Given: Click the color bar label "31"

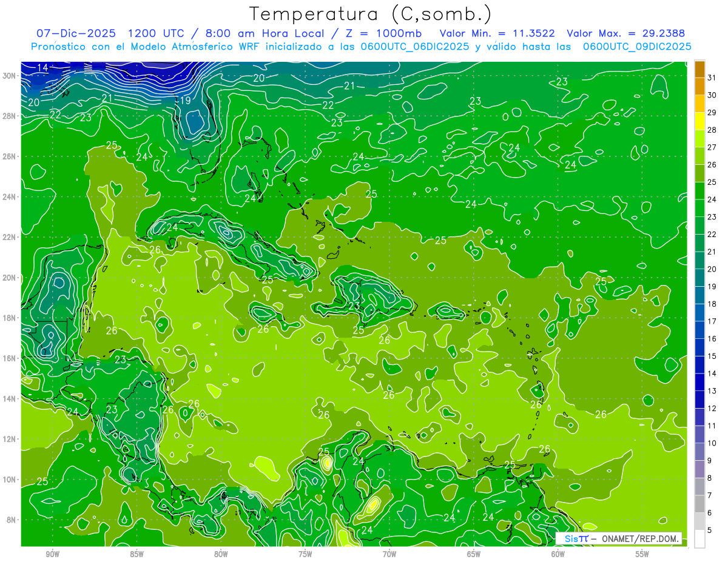Looking at the screenshot, I should pos(712,78).
